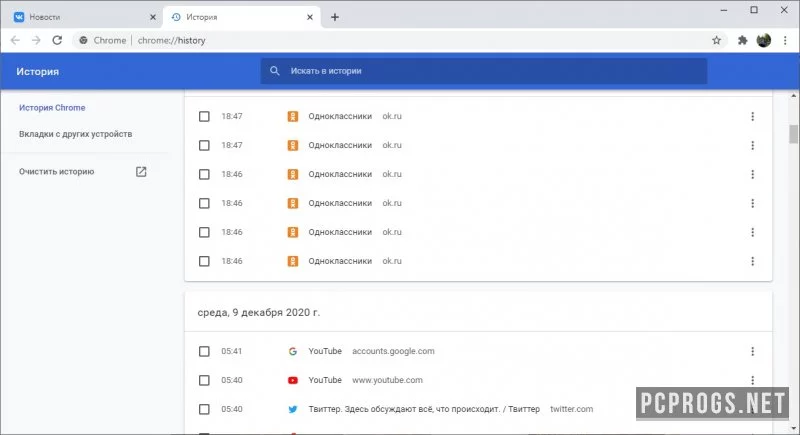800x435 pixels.
Task: Open actions menu for 05:41 accounts.google.com entry
Action: point(753,351)
